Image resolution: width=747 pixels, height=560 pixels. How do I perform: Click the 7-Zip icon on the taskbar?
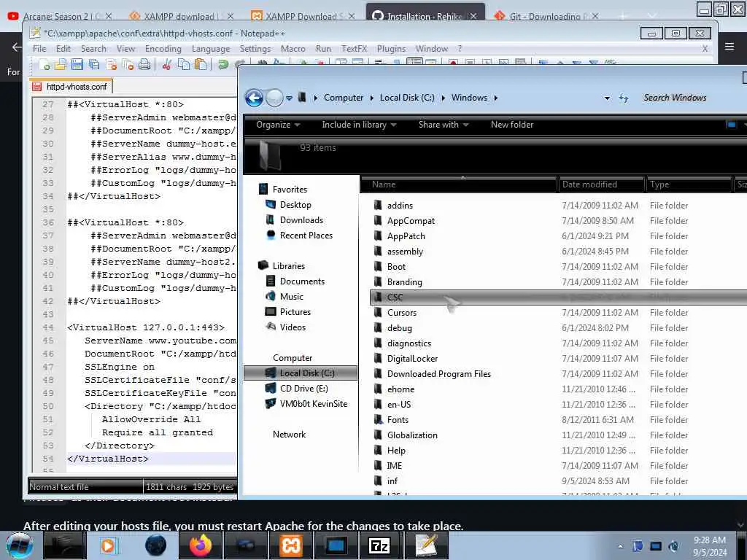pos(379,545)
